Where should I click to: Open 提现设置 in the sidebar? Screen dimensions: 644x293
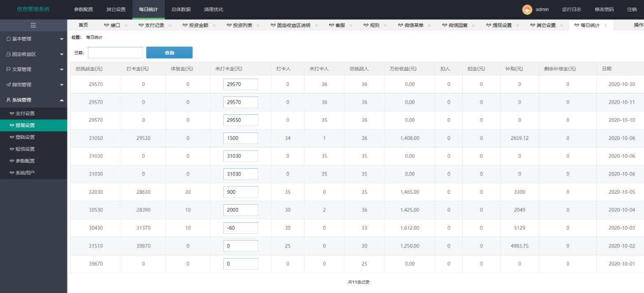click(x=33, y=126)
